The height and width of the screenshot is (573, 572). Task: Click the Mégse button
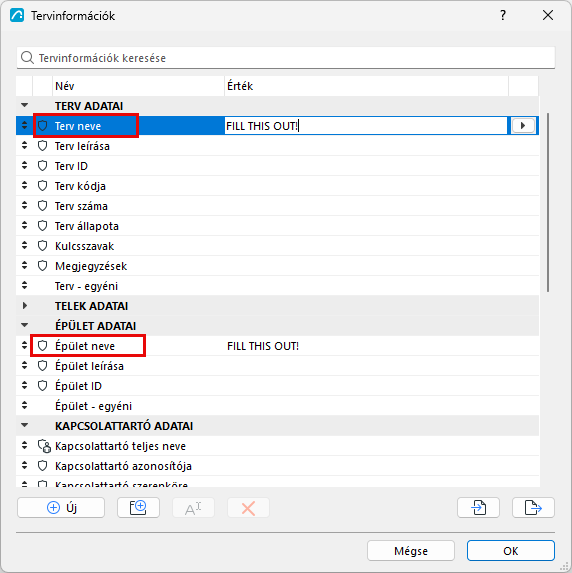tap(411, 551)
